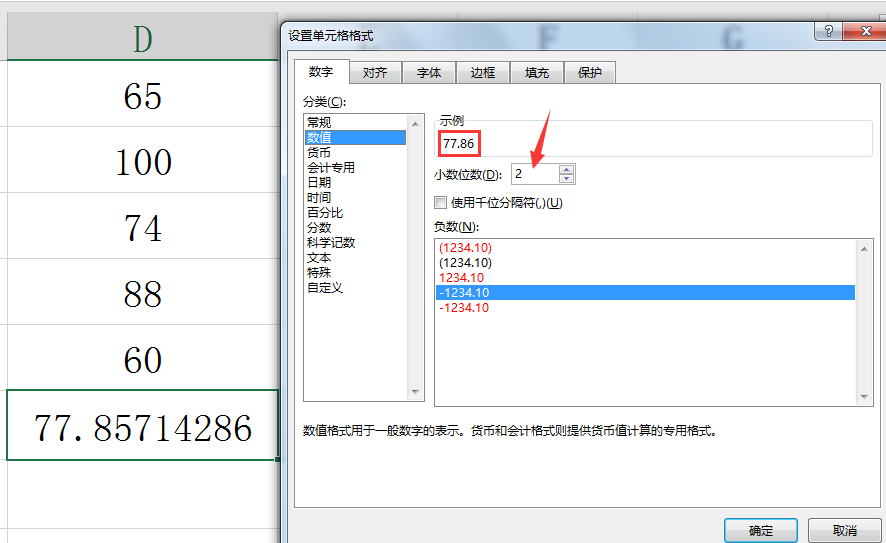Switch to the 字体 tab
The width and height of the screenshot is (886, 543).
coord(429,72)
